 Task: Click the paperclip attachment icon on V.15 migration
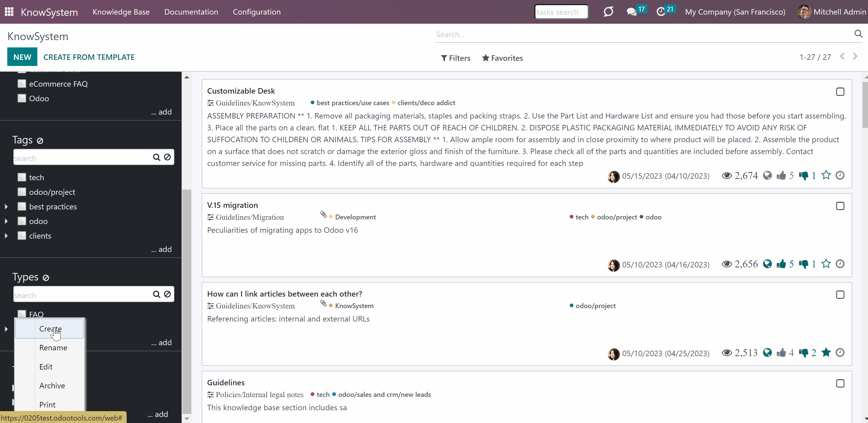click(x=323, y=215)
